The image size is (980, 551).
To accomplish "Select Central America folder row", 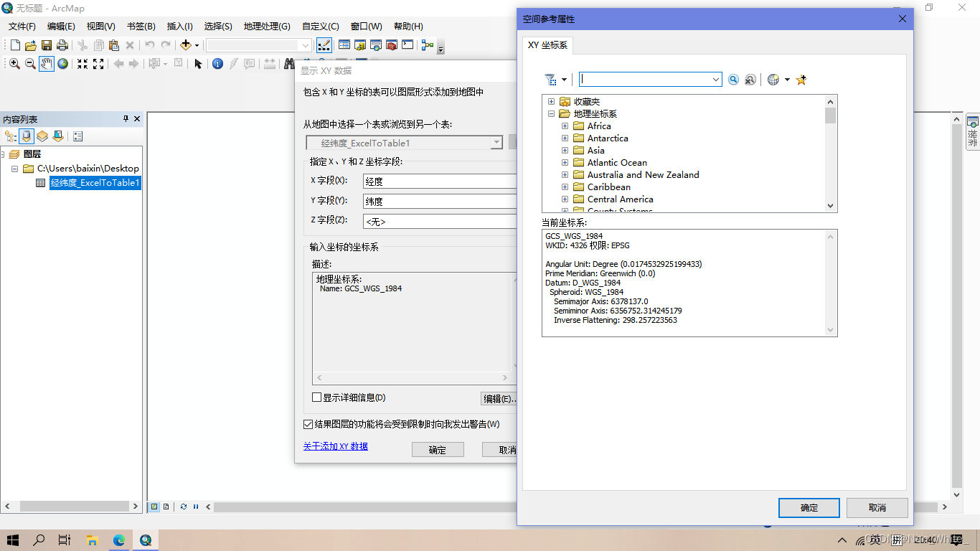I will (x=620, y=199).
